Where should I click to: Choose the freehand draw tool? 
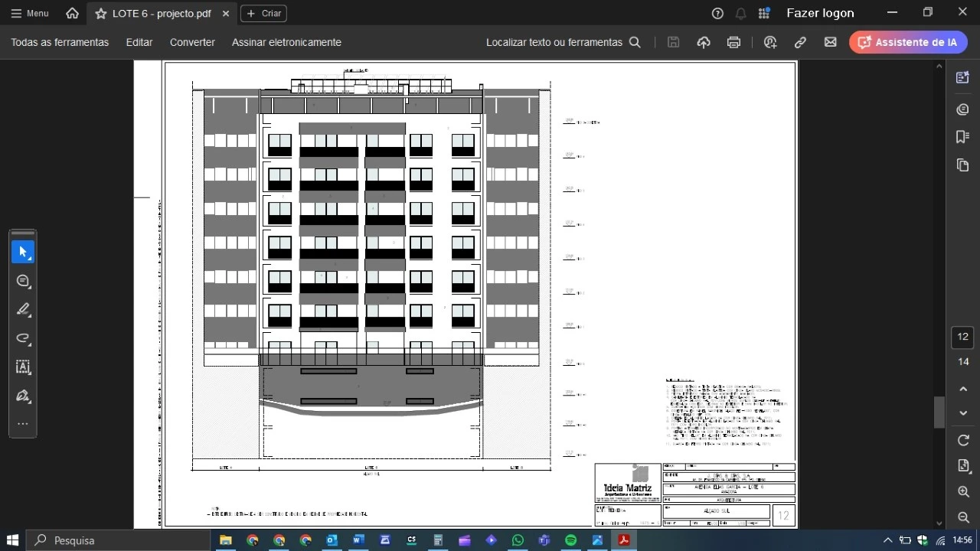[23, 338]
